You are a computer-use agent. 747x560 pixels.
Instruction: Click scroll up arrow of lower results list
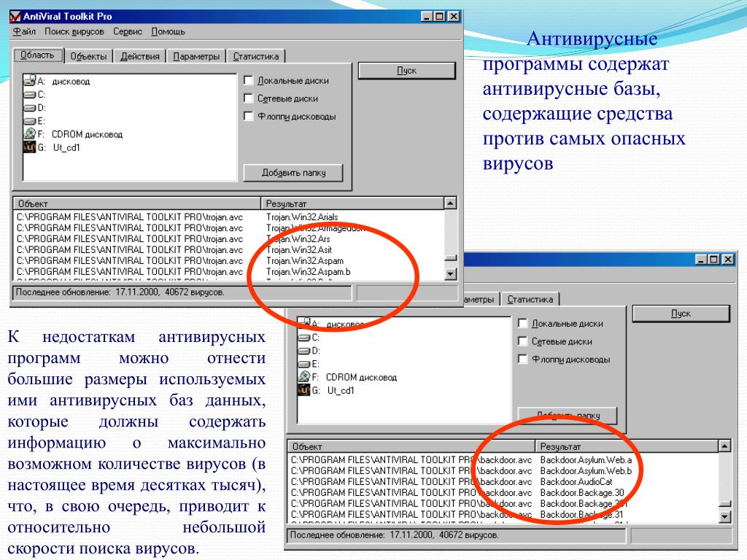[724, 446]
